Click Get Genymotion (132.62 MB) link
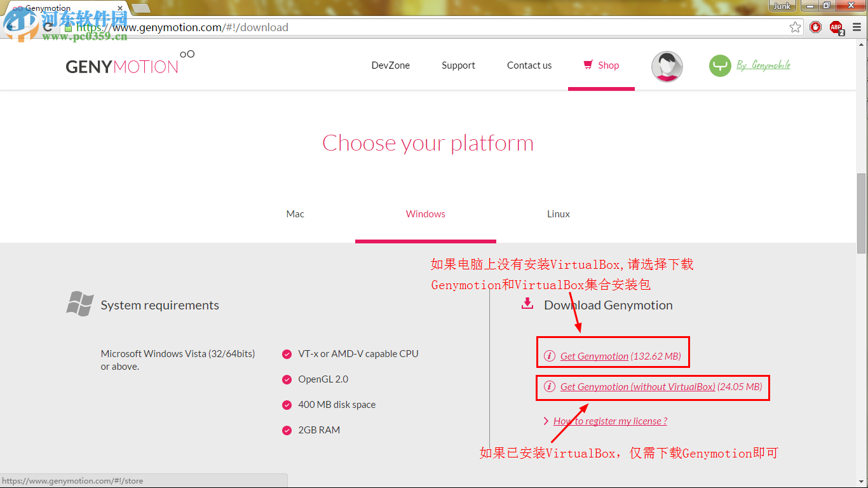The width and height of the screenshot is (868, 488). click(620, 356)
